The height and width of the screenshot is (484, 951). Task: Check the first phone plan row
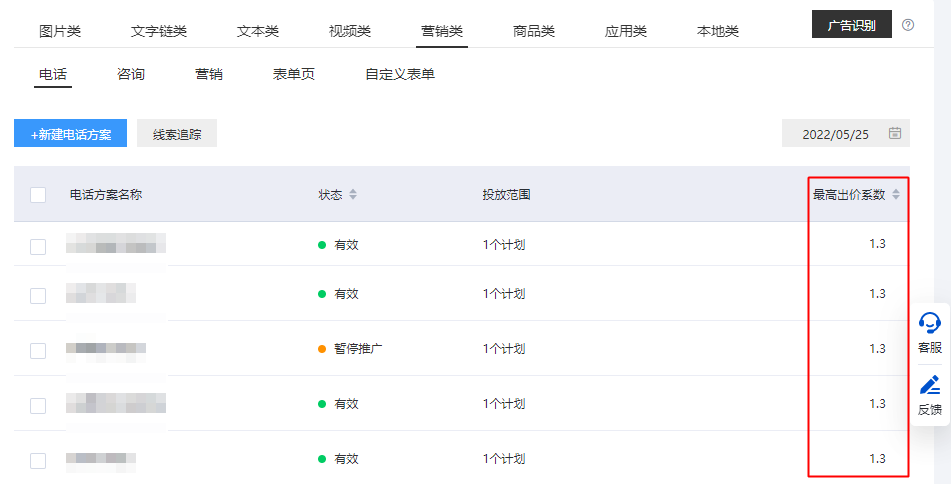tap(38, 246)
